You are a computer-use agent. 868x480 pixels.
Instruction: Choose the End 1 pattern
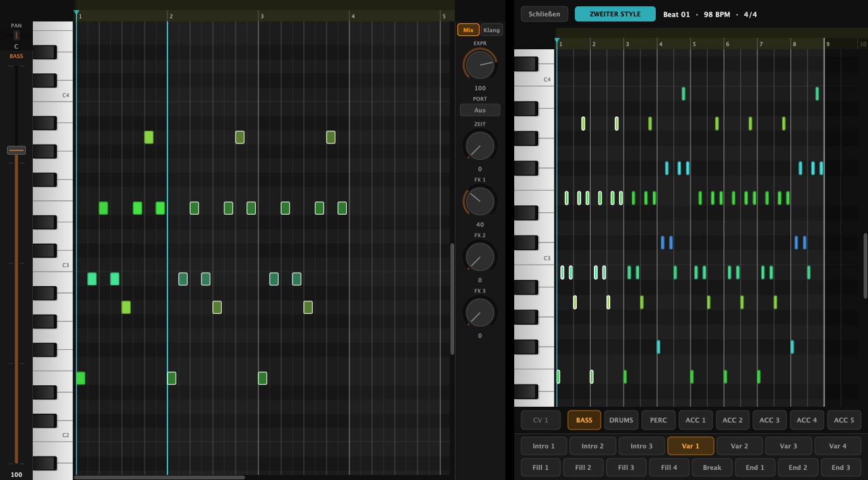[755, 467]
